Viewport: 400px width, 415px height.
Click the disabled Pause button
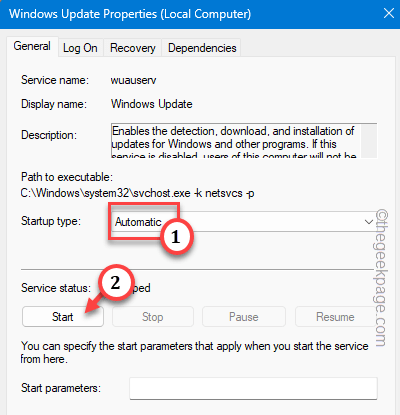pos(244,317)
